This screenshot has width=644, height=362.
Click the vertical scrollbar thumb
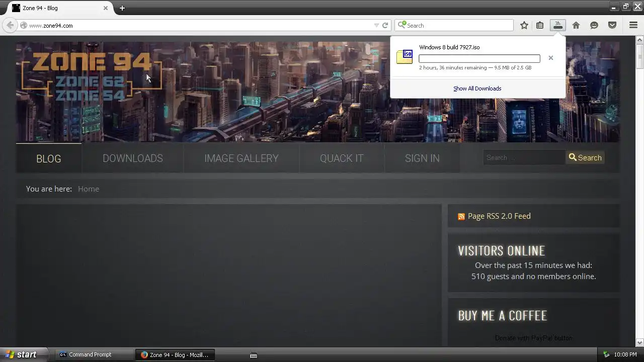640,56
